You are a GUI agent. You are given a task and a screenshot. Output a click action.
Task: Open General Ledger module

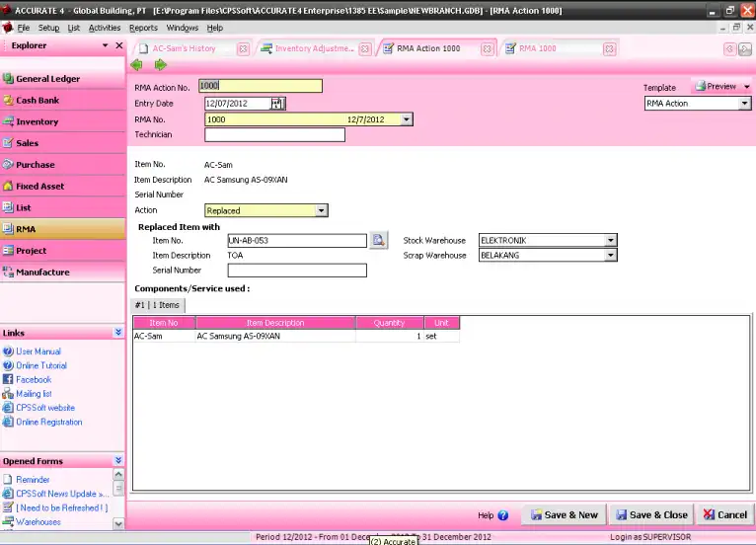click(x=63, y=79)
